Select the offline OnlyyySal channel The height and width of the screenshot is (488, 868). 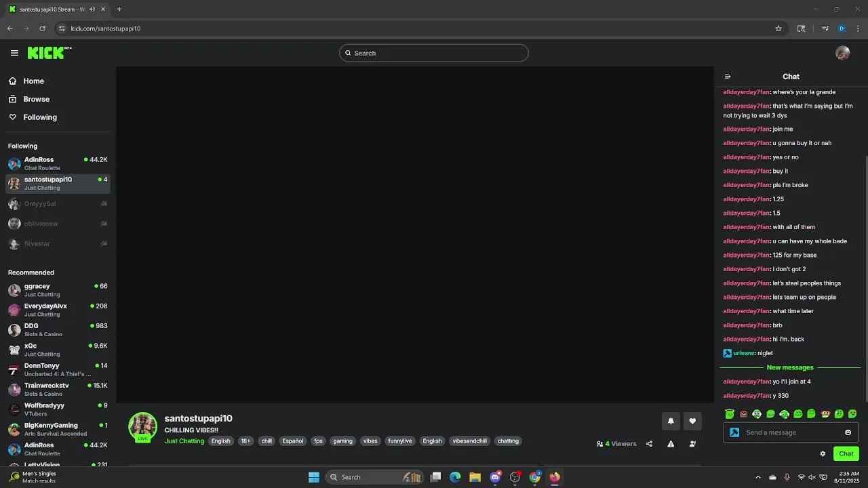click(x=58, y=203)
